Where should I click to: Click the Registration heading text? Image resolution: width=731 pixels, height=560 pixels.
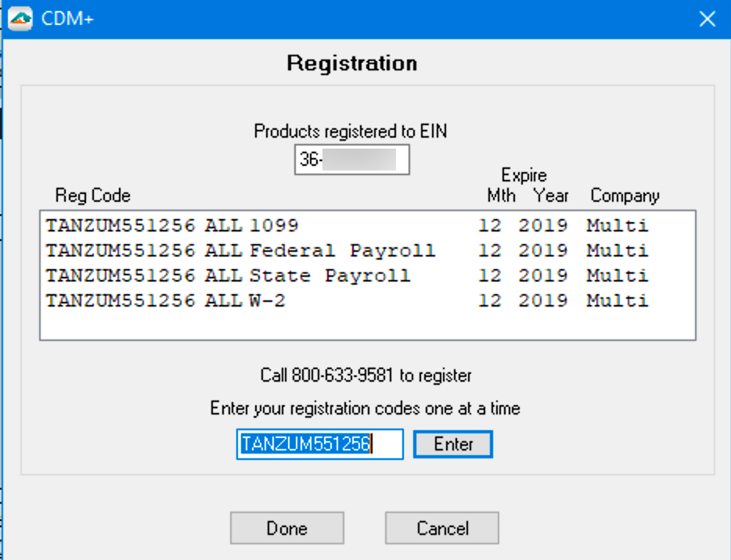pos(351,63)
